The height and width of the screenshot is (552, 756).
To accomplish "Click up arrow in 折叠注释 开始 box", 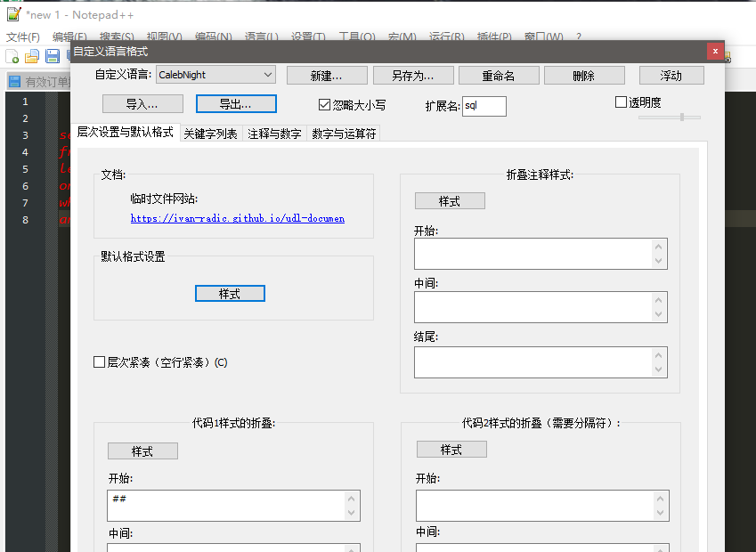I will (x=659, y=247).
